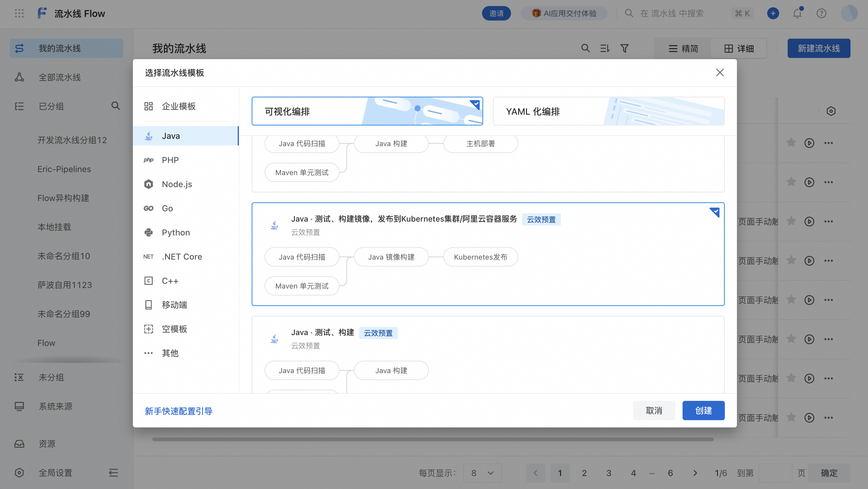The width and height of the screenshot is (868, 489).
Task: Switch to 详细 list view
Action: coord(739,49)
